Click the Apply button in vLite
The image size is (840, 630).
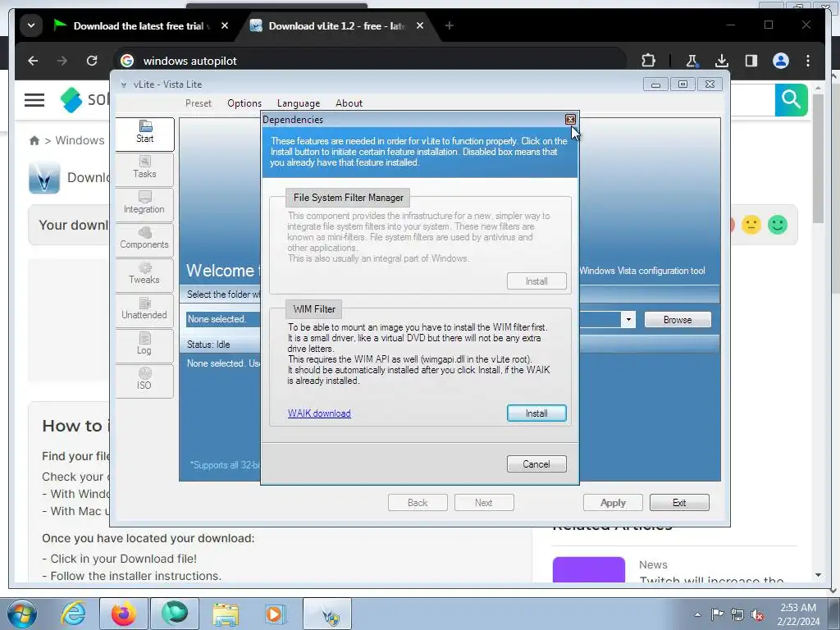click(613, 503)
